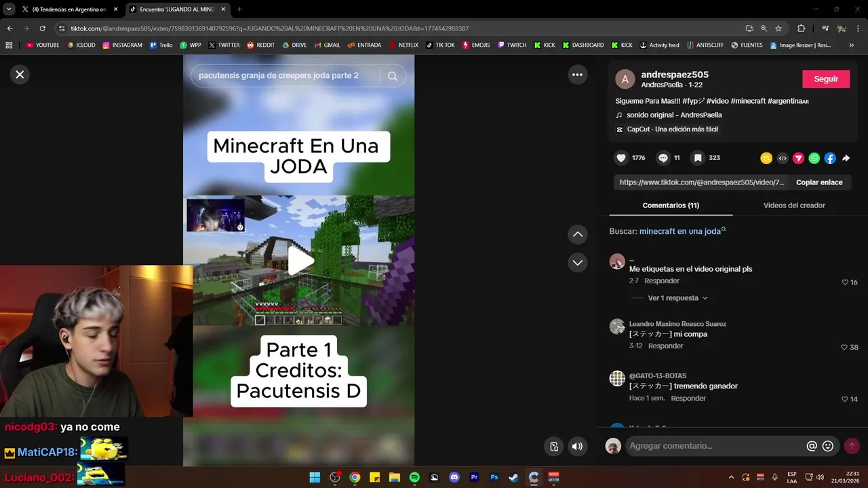Viewport: 868px width, 488px height.
Task: Open the tab search dropdown arrow
Action: 9,9
